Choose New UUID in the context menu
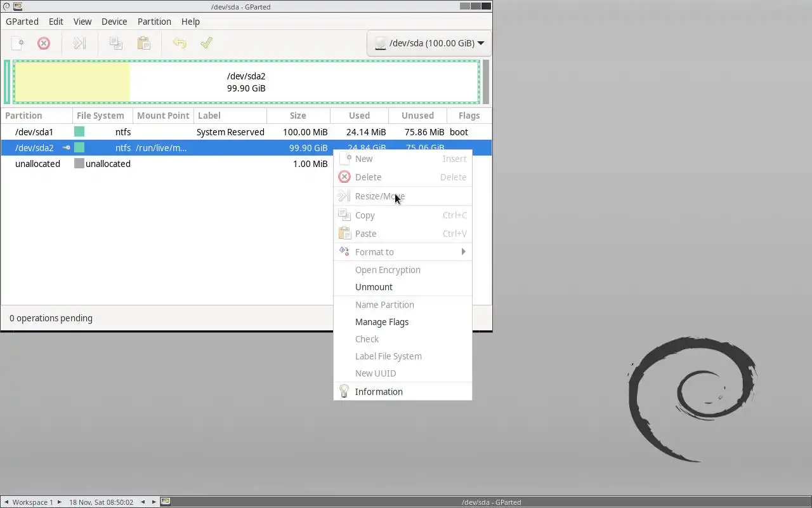This screenshot has height=508, width=812. click(x=403, y=373)
